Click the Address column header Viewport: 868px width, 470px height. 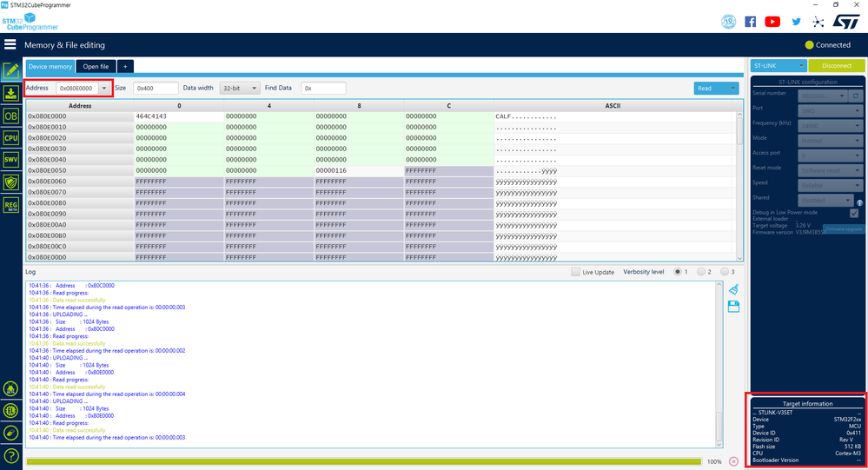click(x=80, y=106)
